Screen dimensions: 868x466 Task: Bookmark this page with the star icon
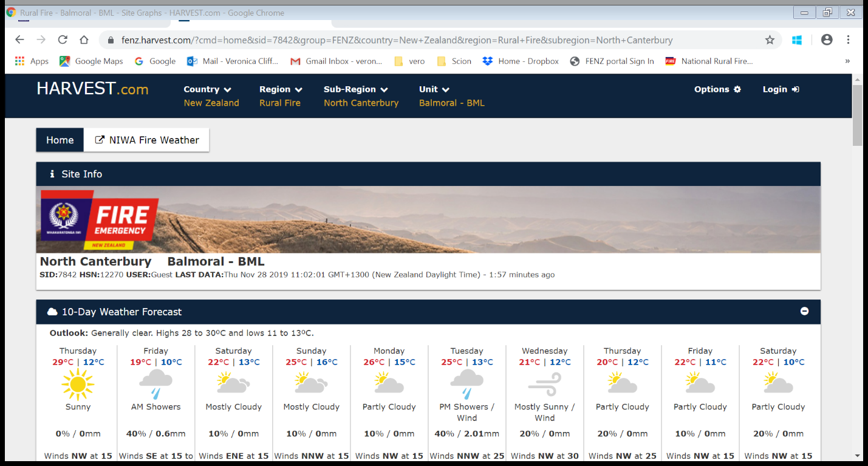pos(770,40)
